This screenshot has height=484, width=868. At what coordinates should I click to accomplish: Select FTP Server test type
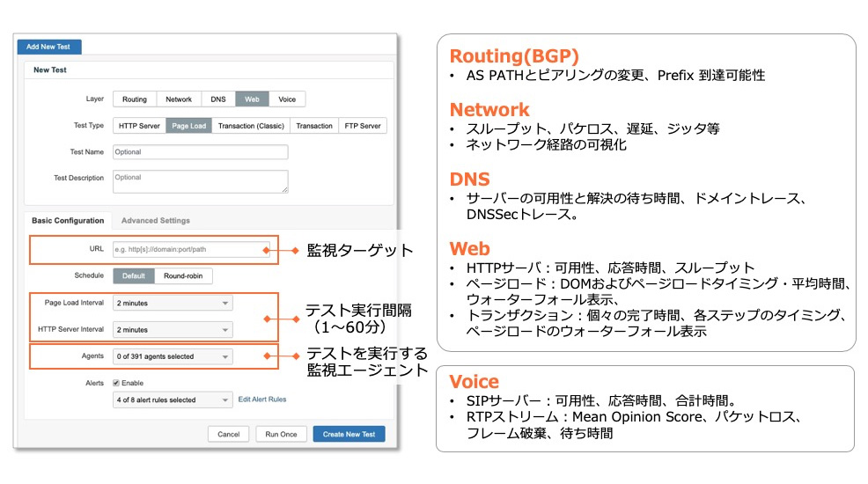pyautogui.click(x=361, y=126)
